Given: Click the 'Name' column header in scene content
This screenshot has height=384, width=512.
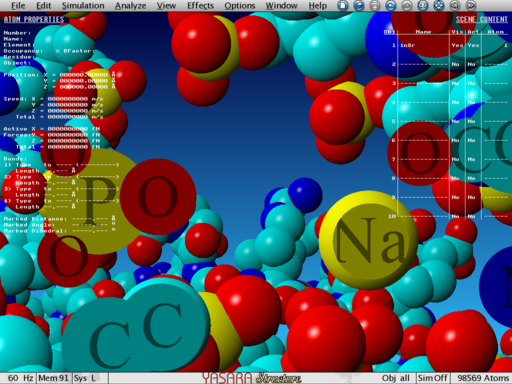Looking at the screenshot, I should pos(423,32).
